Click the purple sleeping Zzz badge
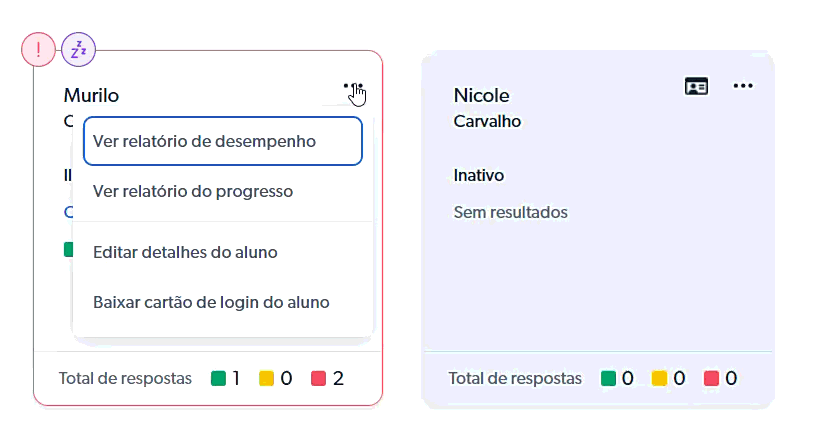816x422 pixels. point(79,48)
